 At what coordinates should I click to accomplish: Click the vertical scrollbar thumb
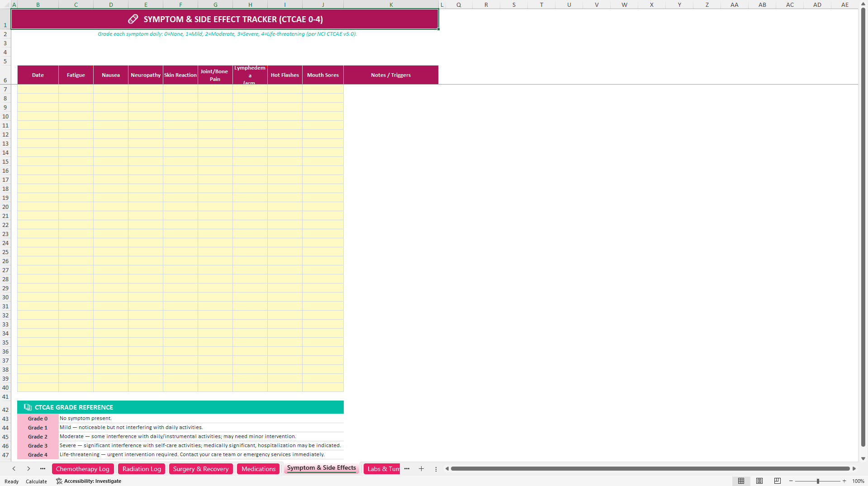[863, 227]
